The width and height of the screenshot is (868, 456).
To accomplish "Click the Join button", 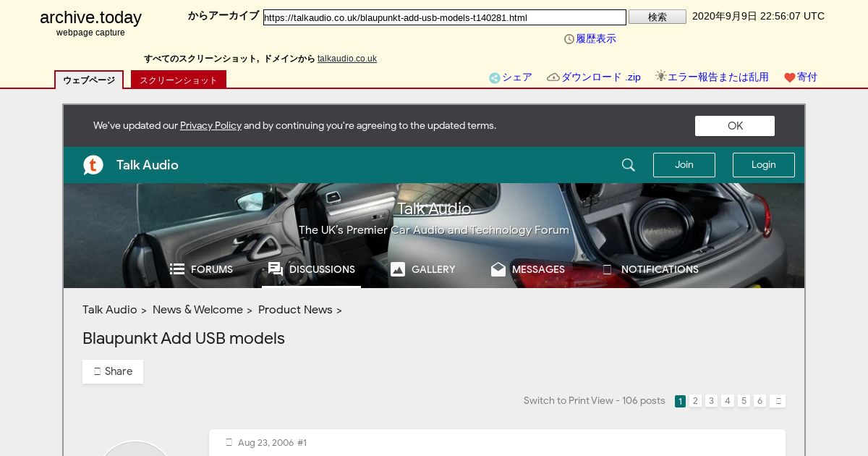I will point(684,165).
